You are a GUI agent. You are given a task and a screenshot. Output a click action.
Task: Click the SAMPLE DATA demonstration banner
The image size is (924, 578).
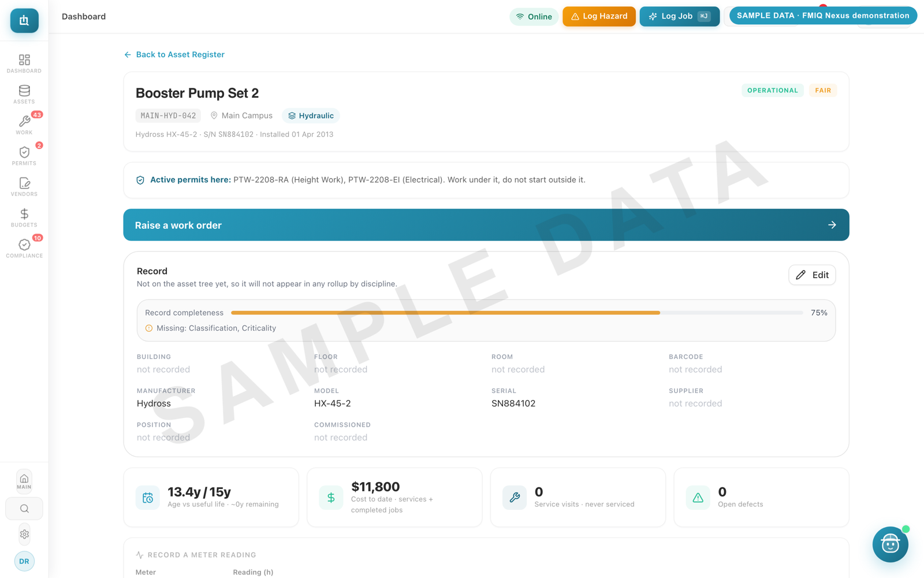coord(823,16)
